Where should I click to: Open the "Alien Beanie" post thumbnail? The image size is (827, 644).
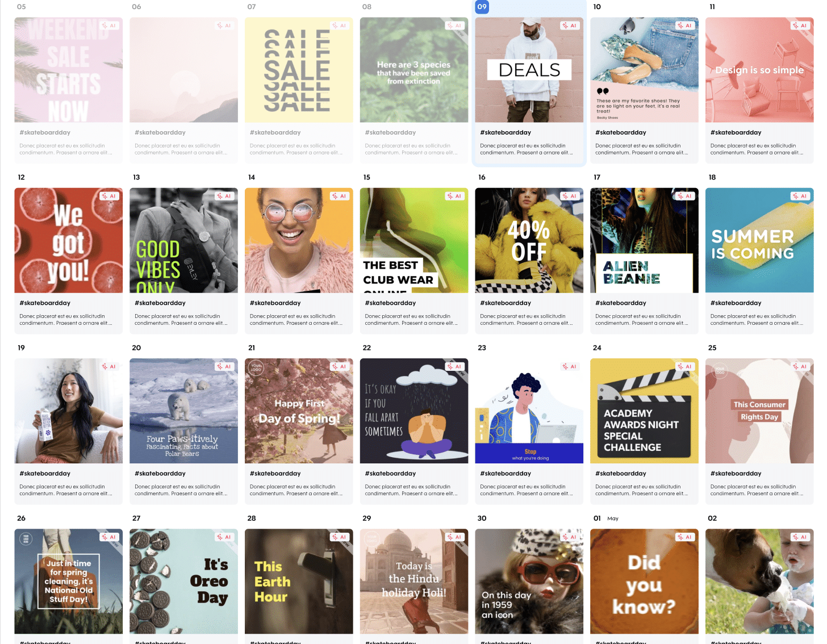coord(644,240)
